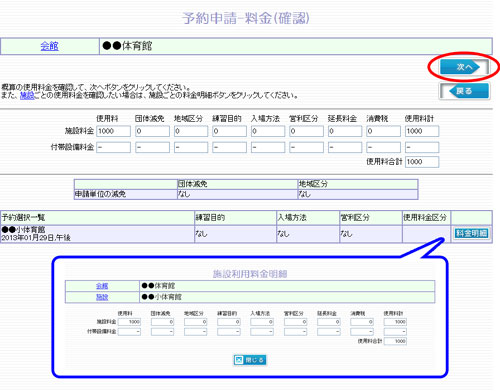Click the ●●小体育館 name in the popup
500x391 pixels.
point(161,297)
